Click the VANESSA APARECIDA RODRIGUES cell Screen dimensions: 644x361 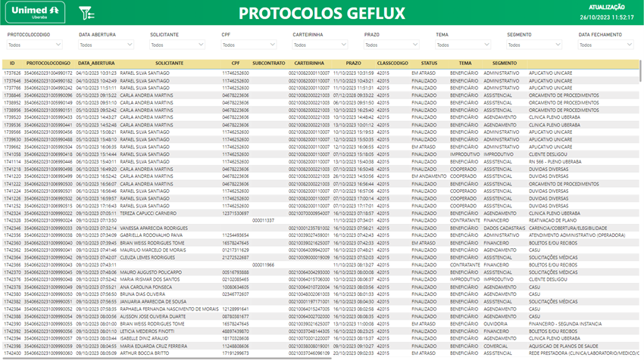(x=154, y=228)
